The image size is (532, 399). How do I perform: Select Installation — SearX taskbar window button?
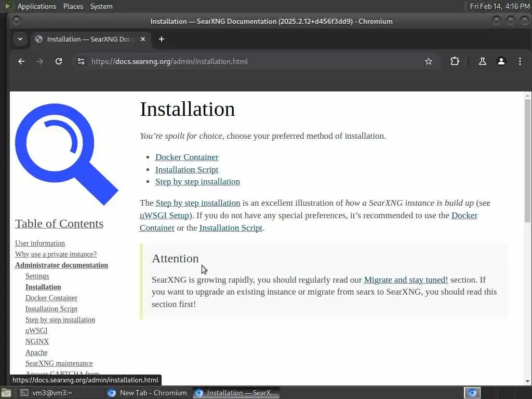point(236,393)
